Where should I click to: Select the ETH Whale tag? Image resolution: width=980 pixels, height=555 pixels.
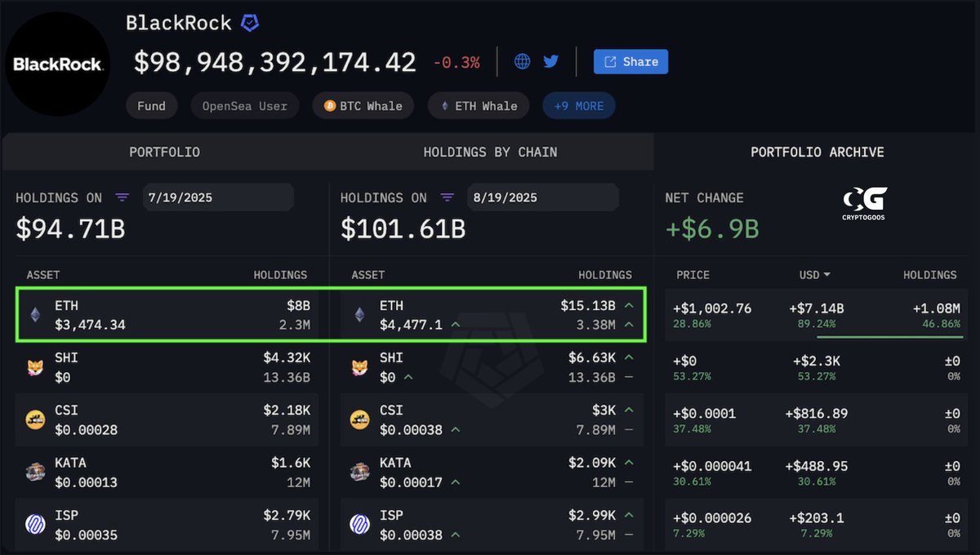tap(479, 106)
